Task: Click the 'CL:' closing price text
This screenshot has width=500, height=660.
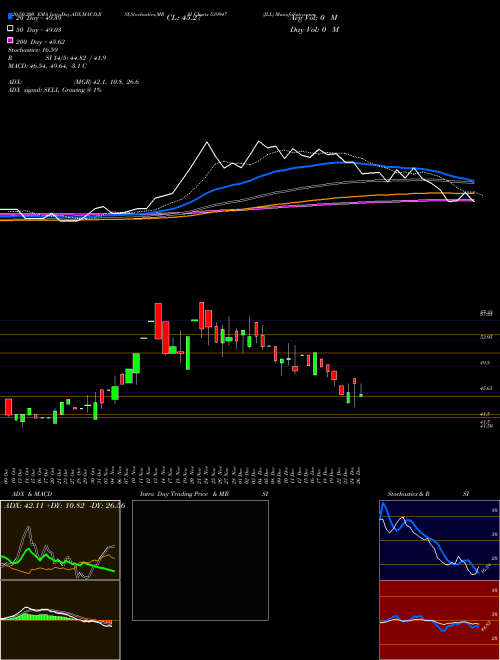Action: click(x=182, y=18)
